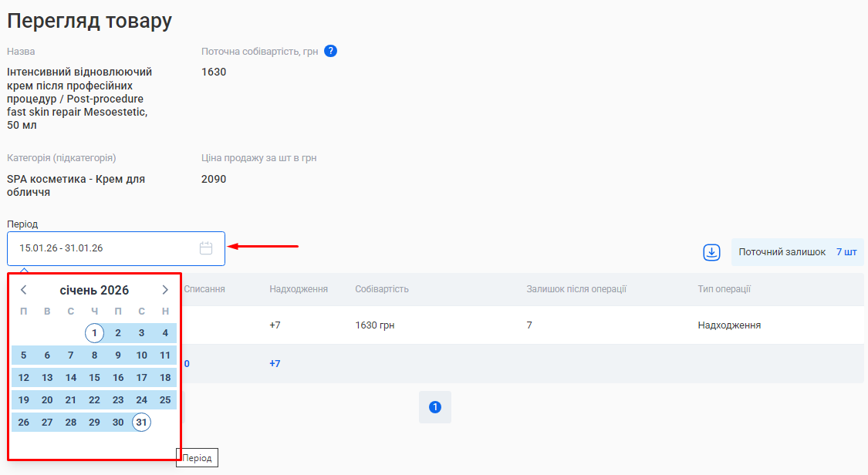
Task: Click page 1 pagination button
Action: point(434,407)
